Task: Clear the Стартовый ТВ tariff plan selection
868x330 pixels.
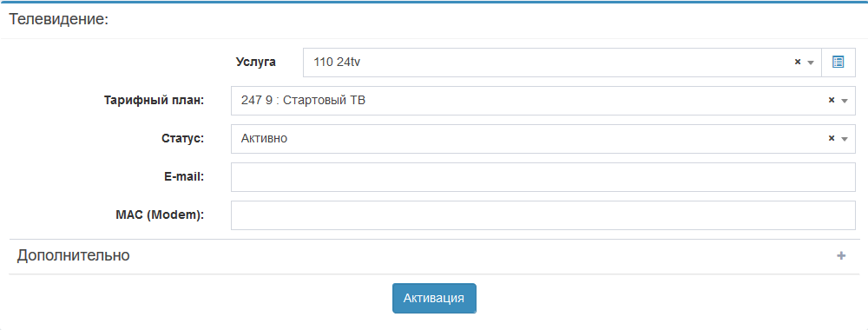Action: coord(832,100)
